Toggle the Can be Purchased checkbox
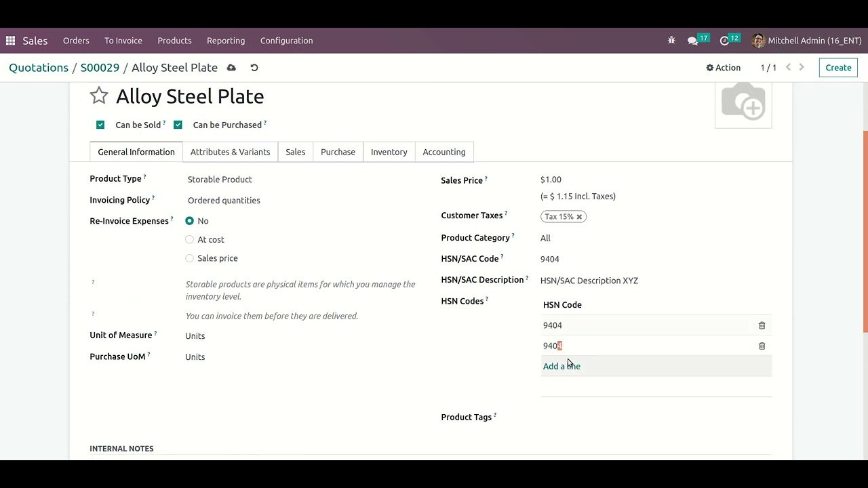 click(x=178, y=125)
